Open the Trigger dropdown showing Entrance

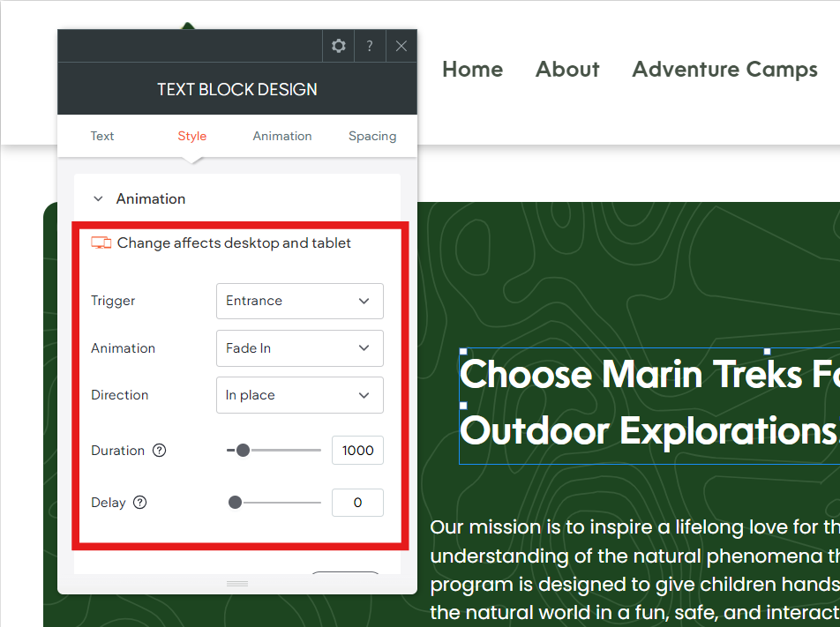click(x=299, y=301)
